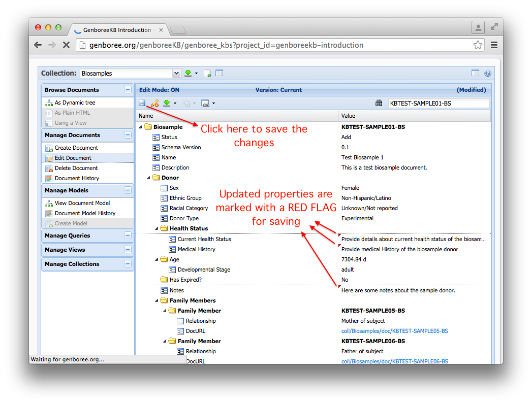The width and height of the screenshot is (532, 404).
Task: Click the binoculars search icon
Action: tap(379, 103)
